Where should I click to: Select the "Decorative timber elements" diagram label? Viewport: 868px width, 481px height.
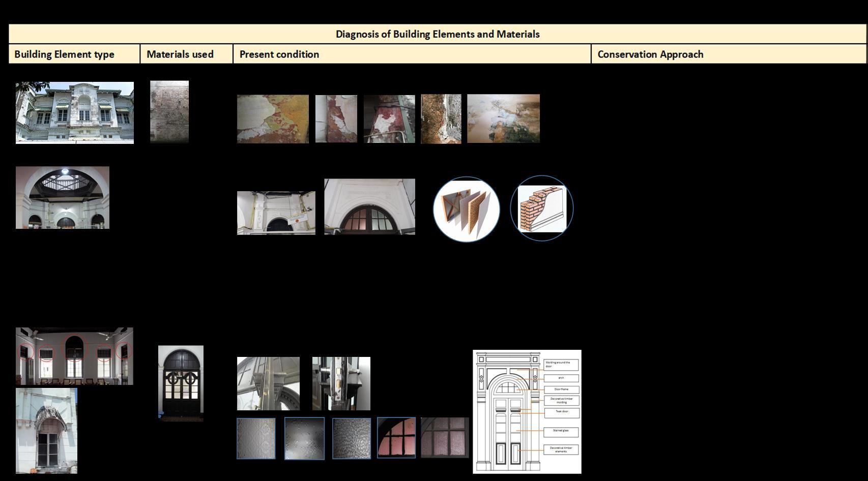561,449
